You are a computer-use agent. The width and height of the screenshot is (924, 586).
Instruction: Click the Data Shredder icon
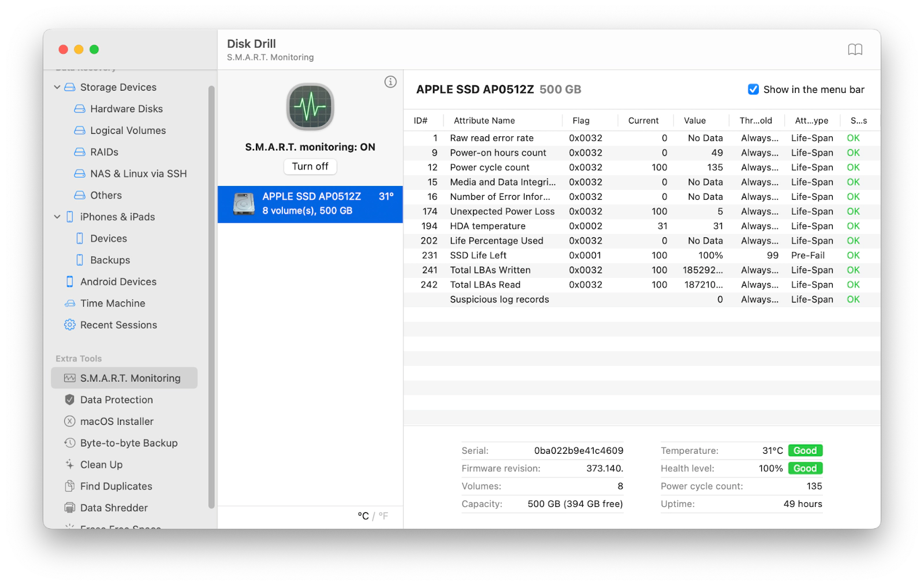coord(70,507)
